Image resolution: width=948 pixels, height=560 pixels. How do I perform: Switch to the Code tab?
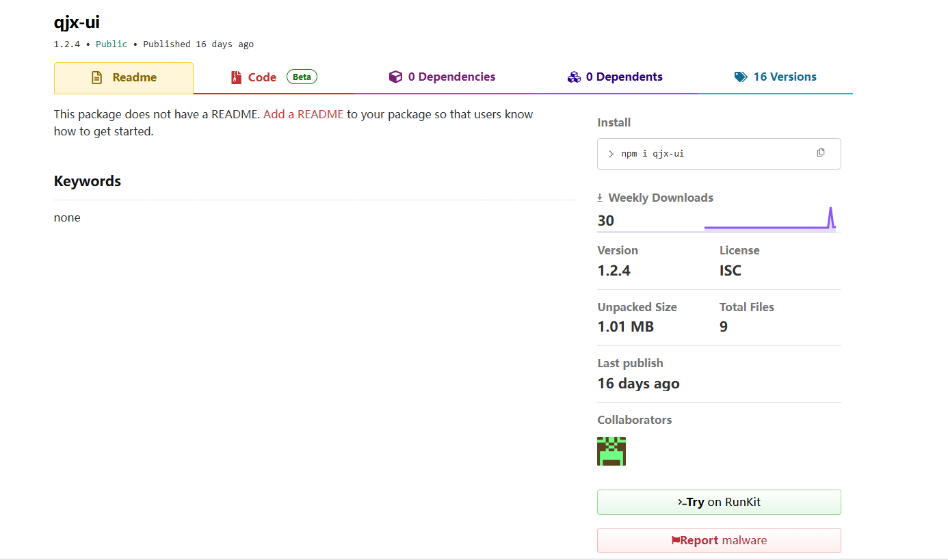coord(274,77)
